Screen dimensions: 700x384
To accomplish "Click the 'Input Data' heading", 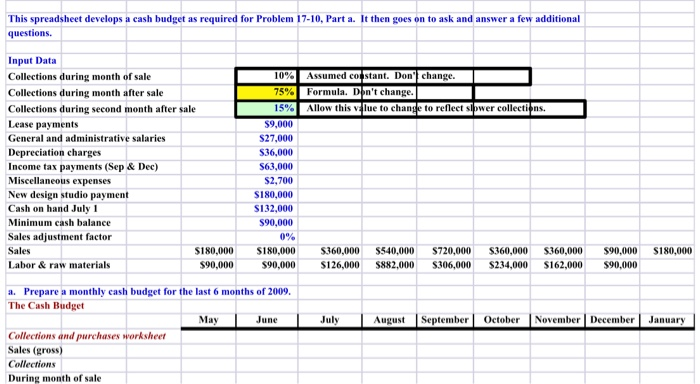I will coord(32,60).
